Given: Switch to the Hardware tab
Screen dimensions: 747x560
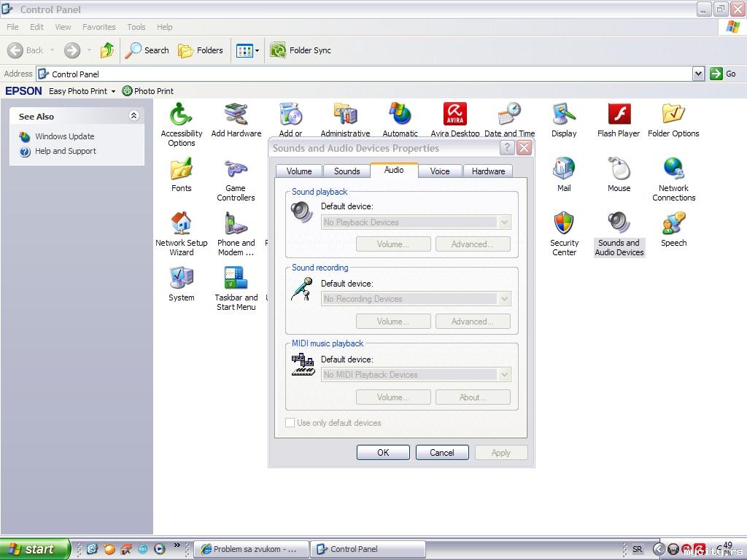Looking at the screenshot, I should (x=488, y=171).
